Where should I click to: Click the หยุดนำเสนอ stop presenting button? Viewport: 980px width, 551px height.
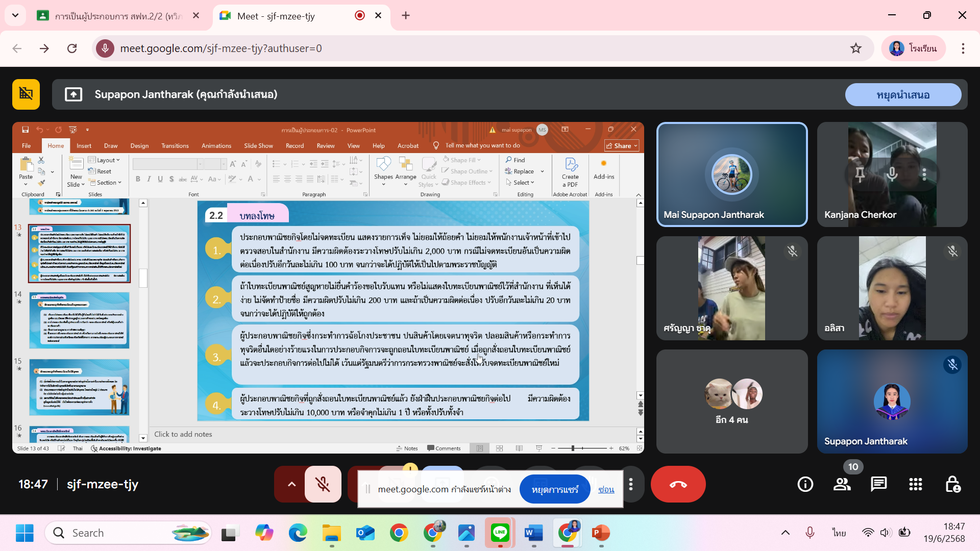(x=903, y=95)
